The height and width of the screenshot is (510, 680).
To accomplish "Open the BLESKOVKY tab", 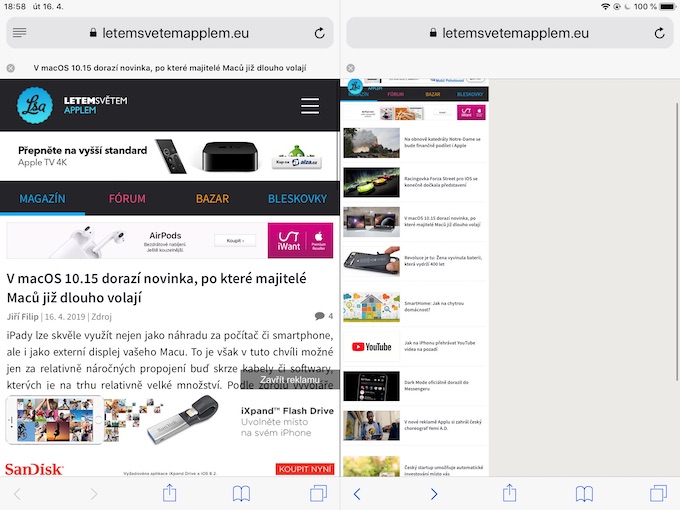I will point(297,199).
